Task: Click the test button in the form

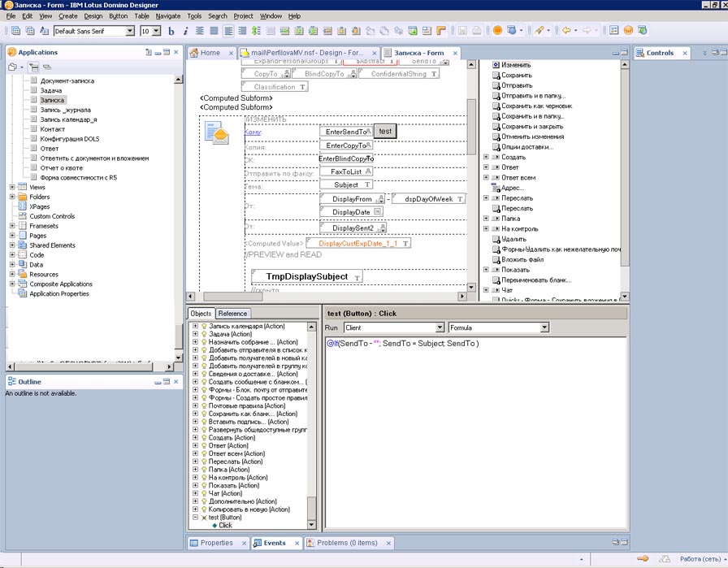Action: pos(385,132)
